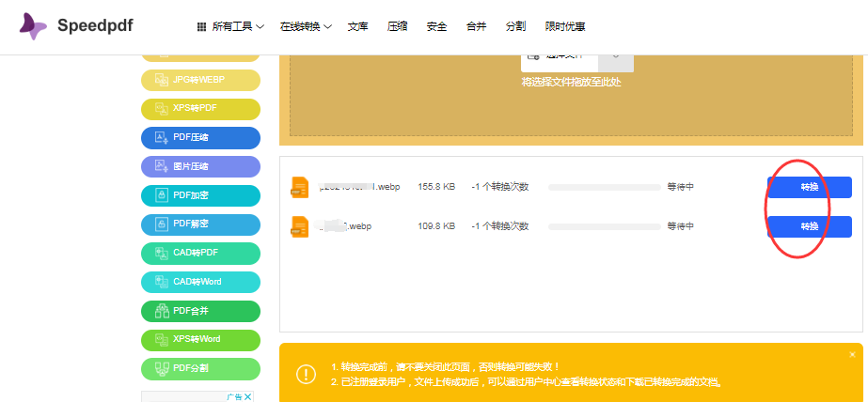
Task: Open the 压缩 menu item
Action: click(x=398, y=26)
